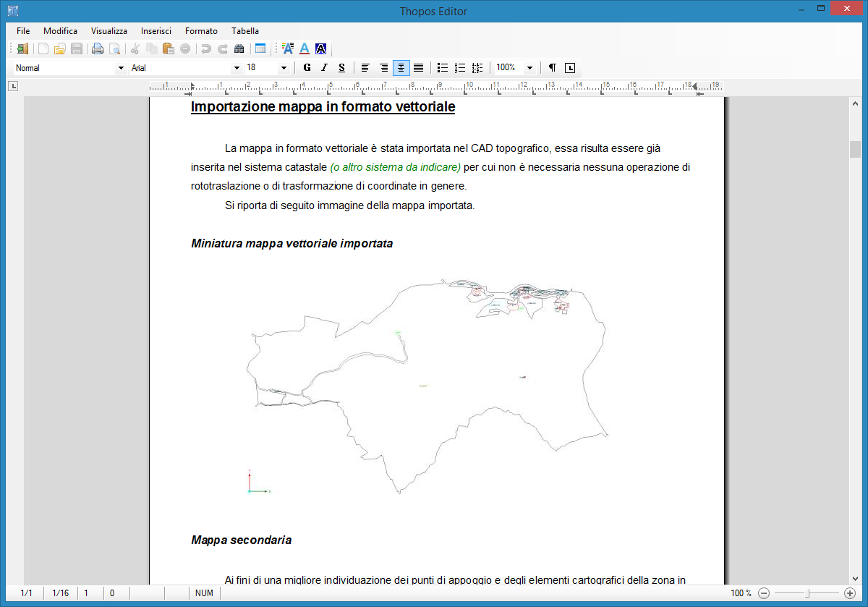This screenshot has height=607, width=868.
Task: Print the document
Action: (x=98, y=49)
